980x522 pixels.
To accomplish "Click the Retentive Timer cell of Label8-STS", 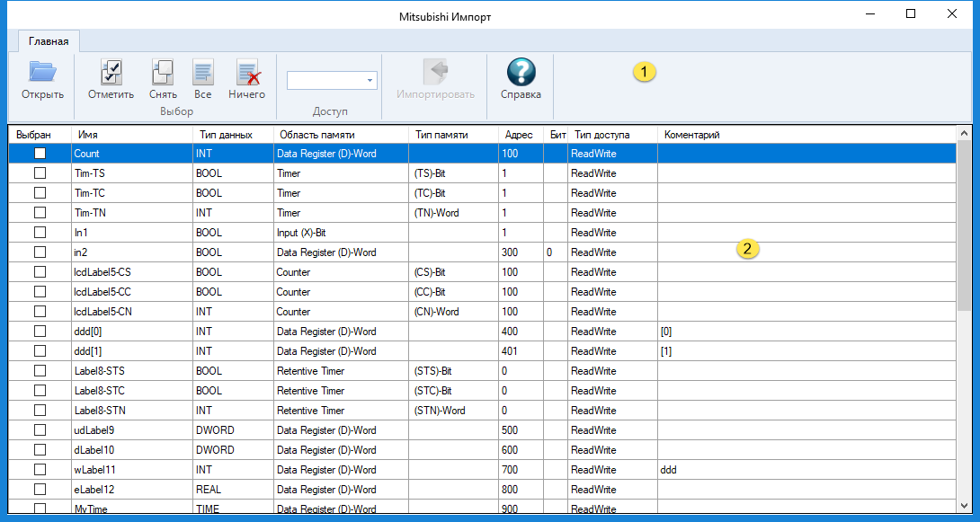I will pyautogui.click(x=342, y=371).
